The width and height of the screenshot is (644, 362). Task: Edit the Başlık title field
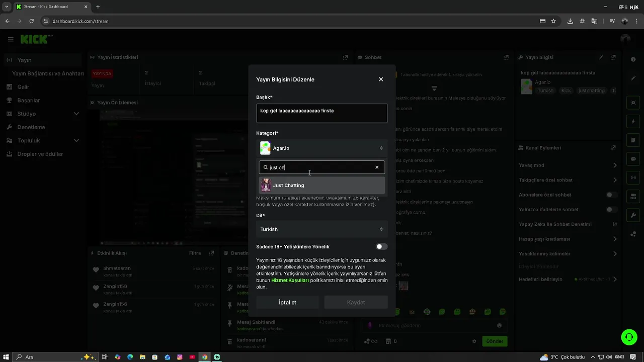point(322,113)
